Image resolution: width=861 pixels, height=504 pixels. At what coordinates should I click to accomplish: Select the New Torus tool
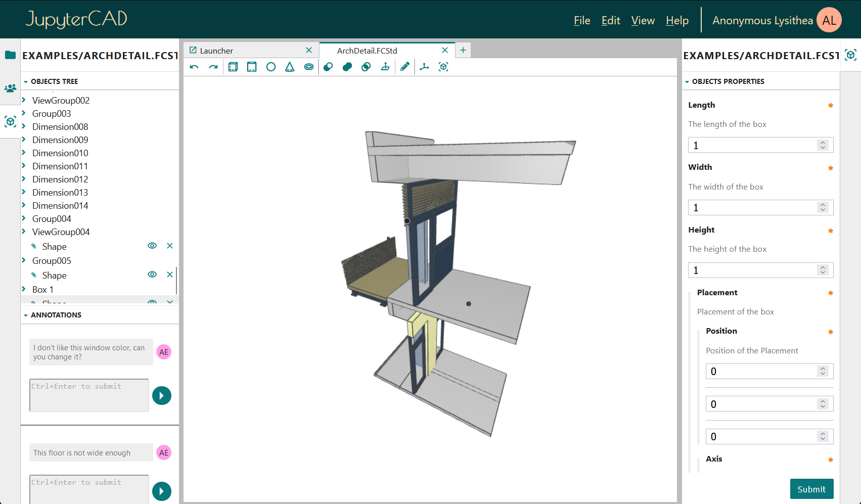(x=309, y=67)
